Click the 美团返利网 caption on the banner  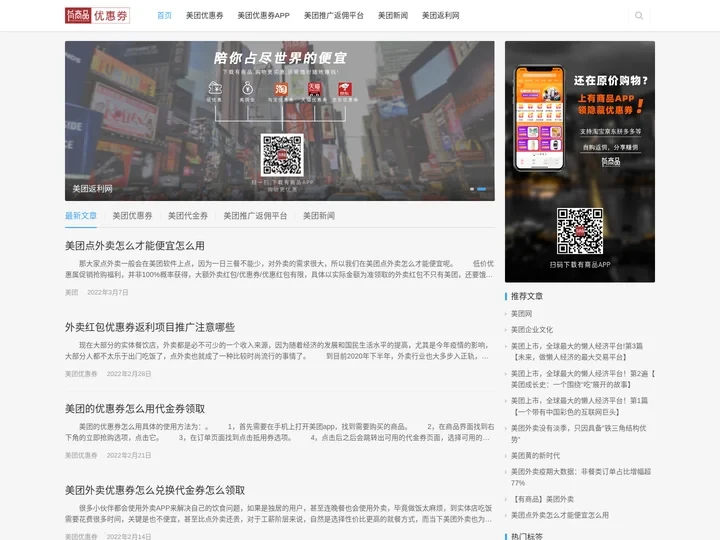coord(92,189)
